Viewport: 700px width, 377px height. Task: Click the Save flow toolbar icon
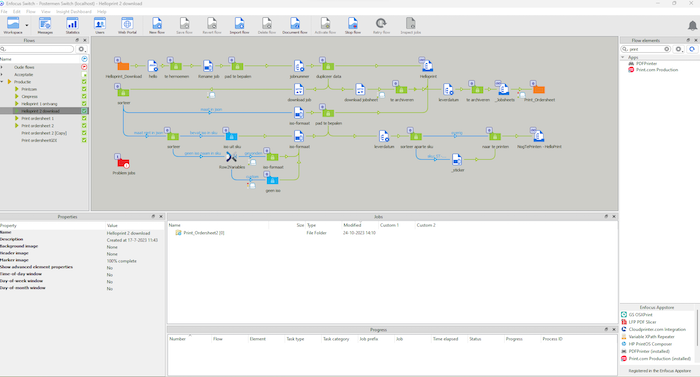coord(184,25)
